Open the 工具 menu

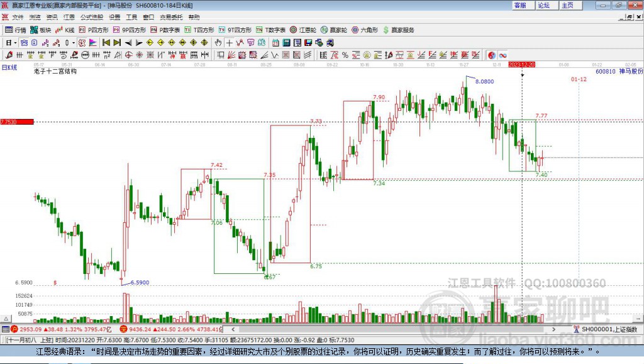coord(131,17)
